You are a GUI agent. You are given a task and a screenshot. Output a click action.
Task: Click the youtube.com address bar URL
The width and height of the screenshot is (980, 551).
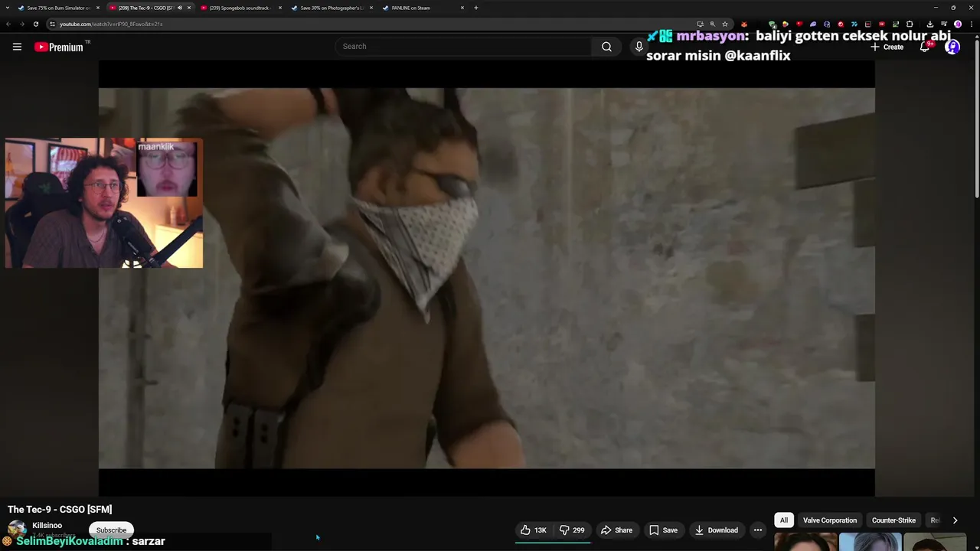tap(111, 24)
